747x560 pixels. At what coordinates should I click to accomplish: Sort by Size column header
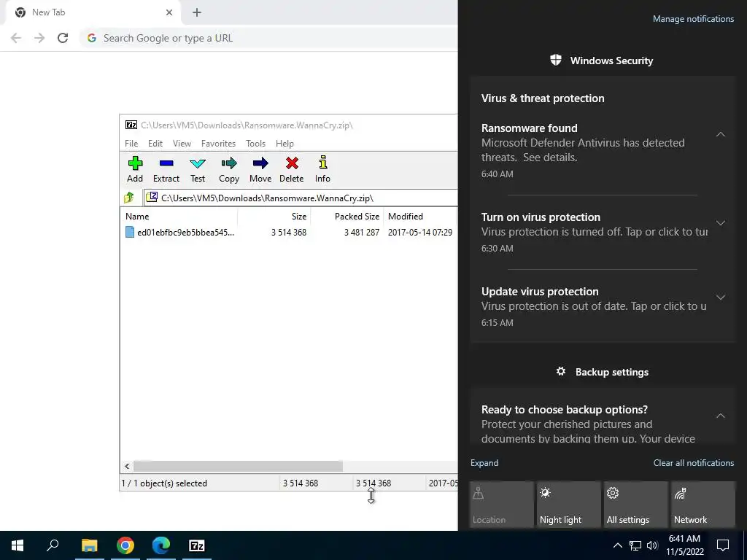coord(274,216)
